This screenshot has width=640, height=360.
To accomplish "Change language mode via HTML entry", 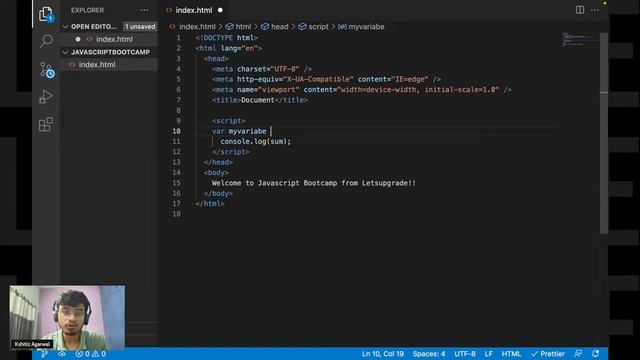I will pos(511,354).
